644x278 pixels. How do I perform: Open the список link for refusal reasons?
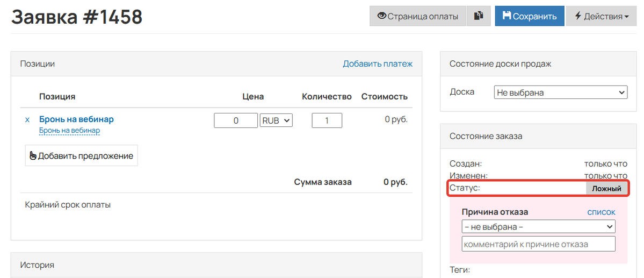[601, 212]
